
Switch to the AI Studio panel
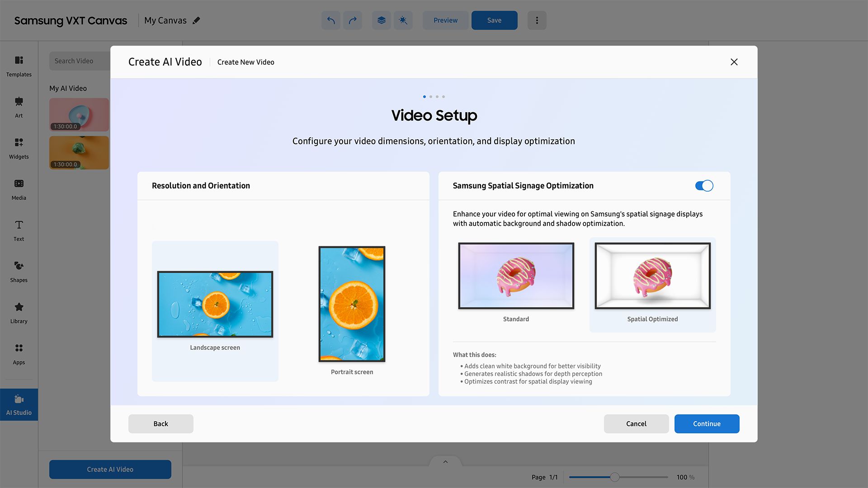click(x=19, y=404)
